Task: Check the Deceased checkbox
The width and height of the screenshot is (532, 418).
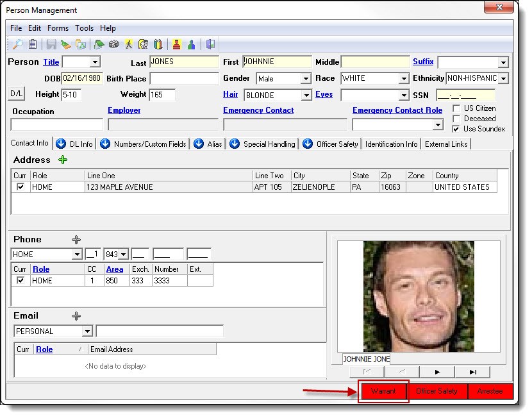Action: pos(456,119)
